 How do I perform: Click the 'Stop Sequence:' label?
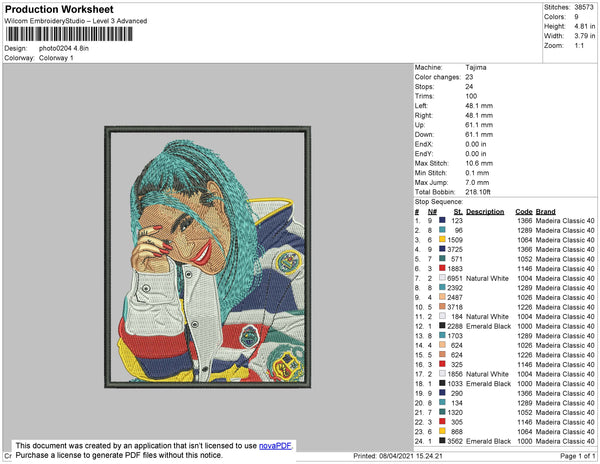click(439, 202)
